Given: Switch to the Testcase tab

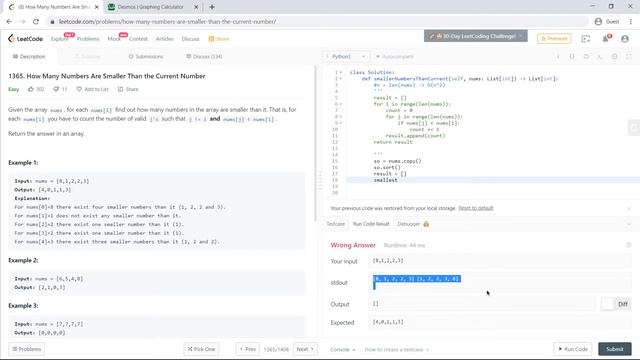Looking at the screenshot, I should pos(336,224).
